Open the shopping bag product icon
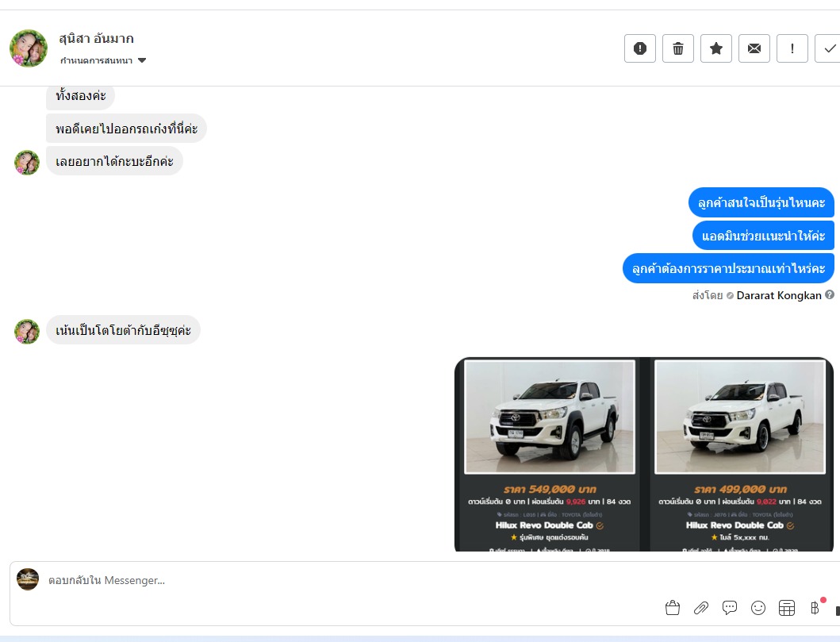This screenshot has height=642, width=840. pos(673,608)
